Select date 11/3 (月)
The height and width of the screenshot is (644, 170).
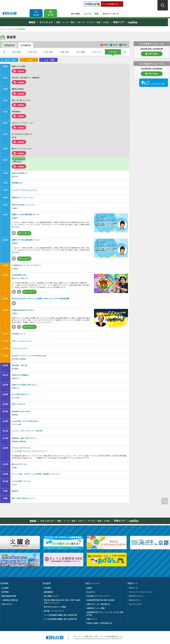pyautogui.click(x=16, y=52)
